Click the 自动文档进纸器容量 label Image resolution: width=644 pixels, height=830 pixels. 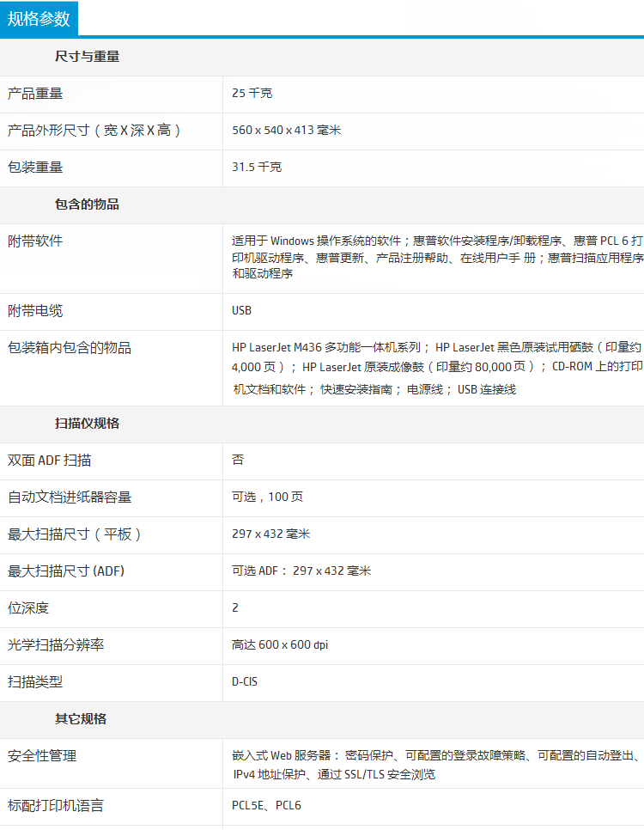[70, 497]
